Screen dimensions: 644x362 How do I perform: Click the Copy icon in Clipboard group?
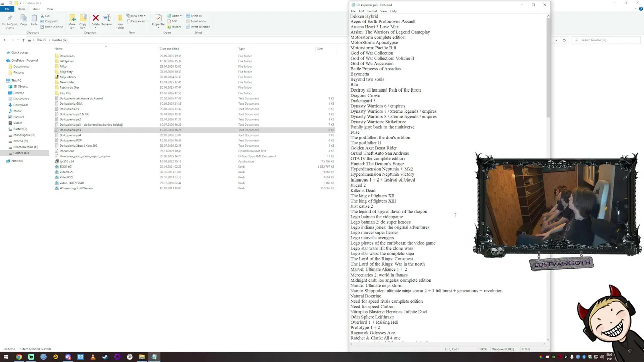click(x=24, y=20)
